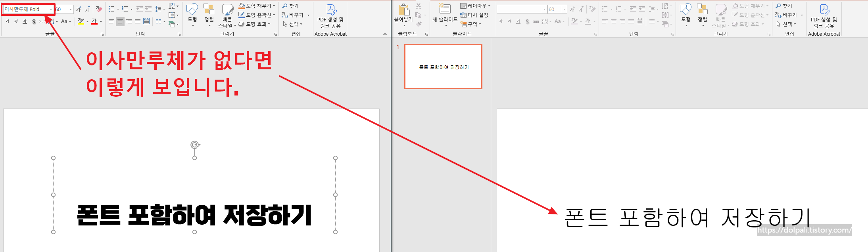Open 도형 윤곽선 menu in left window
Viewport: 868px width, 252px height.
257,15
